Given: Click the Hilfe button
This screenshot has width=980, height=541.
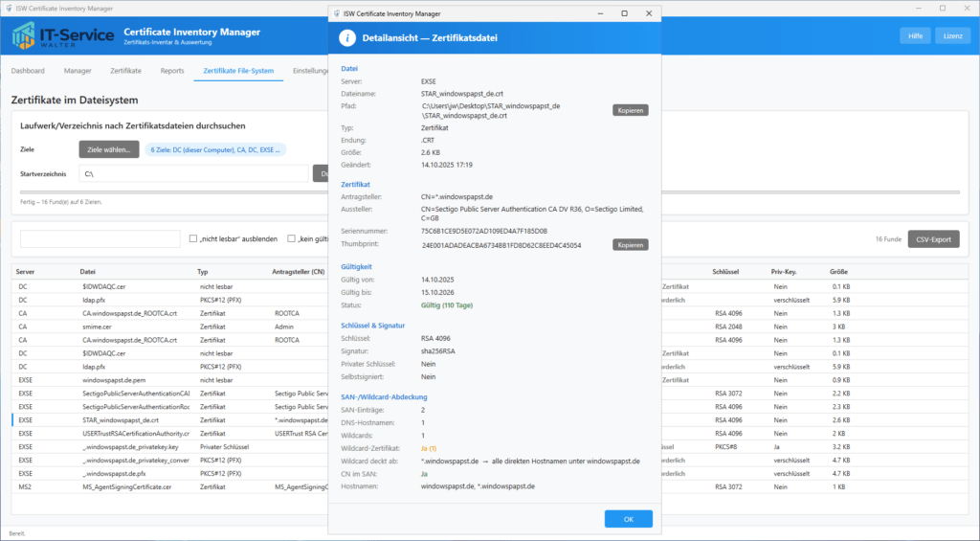Looking at the screenshot, I should click(x=915, y=35).
